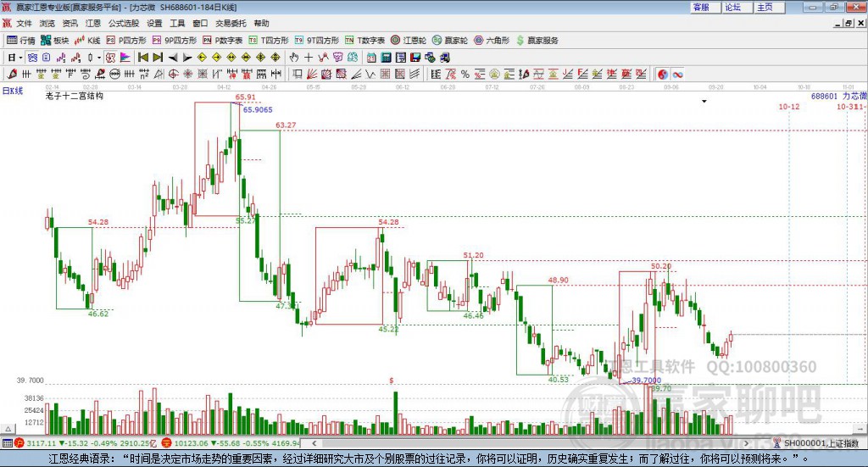Switch to K线 candlestick chart
The height and width of the screenshot is (467, 868).
pos(87,41)
